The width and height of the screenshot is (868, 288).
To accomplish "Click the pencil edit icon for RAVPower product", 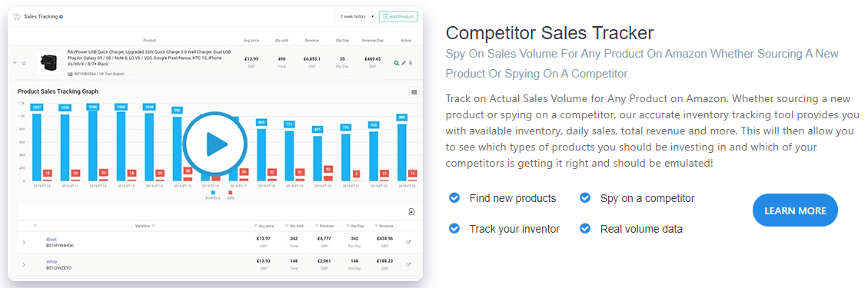I will pos(404,63).
